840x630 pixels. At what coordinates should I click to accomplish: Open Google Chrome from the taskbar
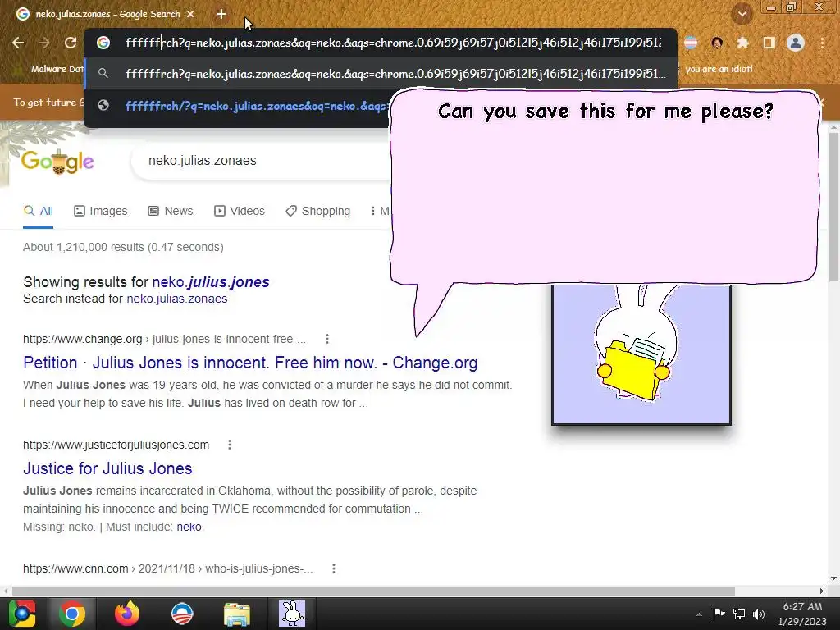[x=72, y=614]
